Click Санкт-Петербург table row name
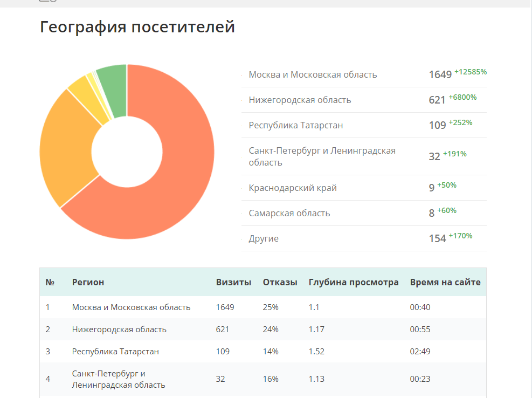532x398 pixels. click(119, 379)
